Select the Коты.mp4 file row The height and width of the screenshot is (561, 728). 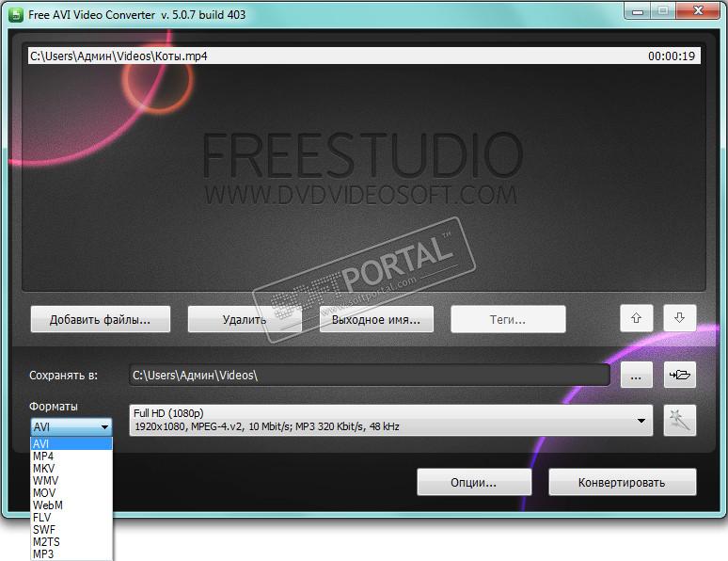362,56
